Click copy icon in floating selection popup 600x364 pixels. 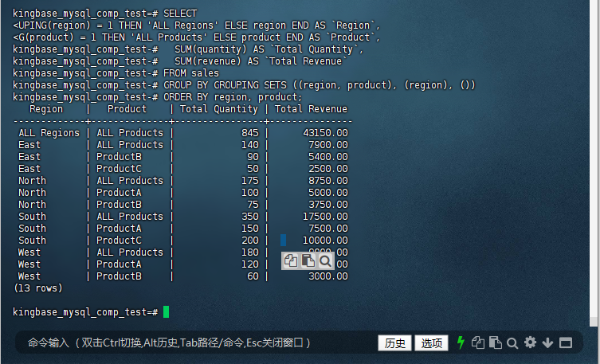pos(291,260)
